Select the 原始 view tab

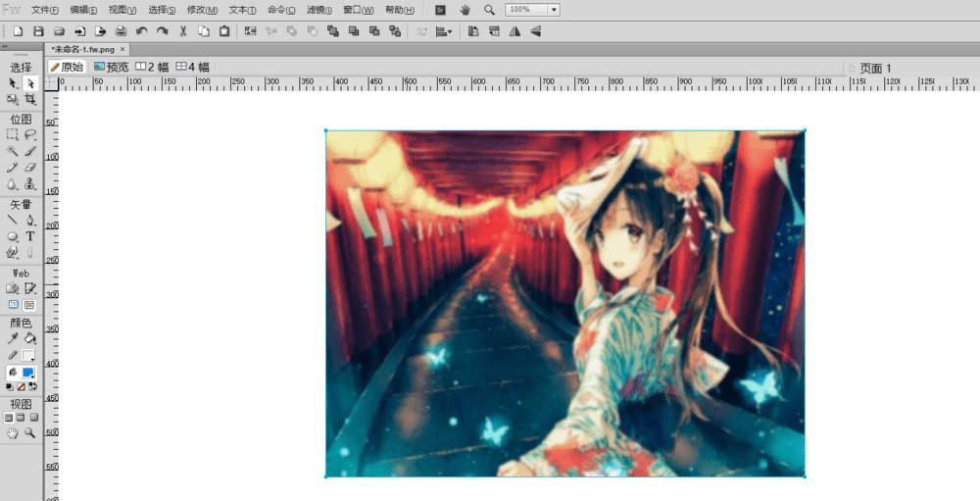coord(67,67)
